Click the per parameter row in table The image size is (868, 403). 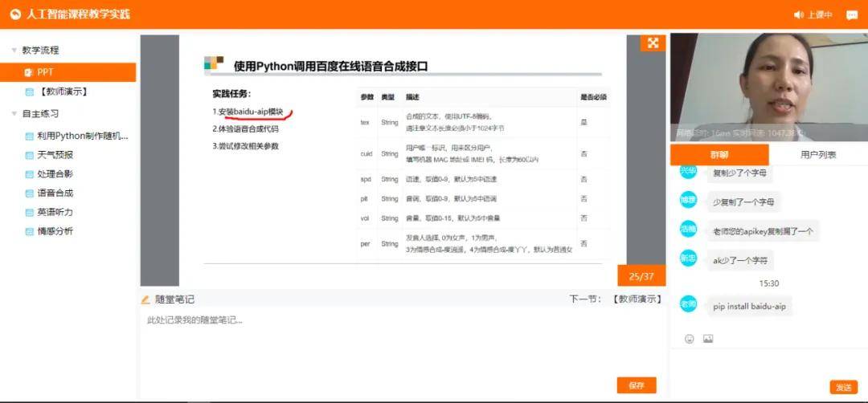click(x=483, y=244)
